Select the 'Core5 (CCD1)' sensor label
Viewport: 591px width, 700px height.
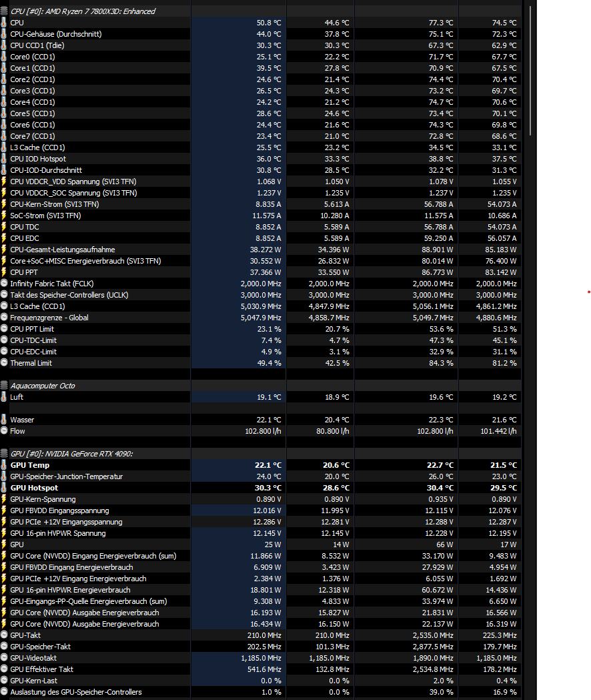click(x=33, y=113)
